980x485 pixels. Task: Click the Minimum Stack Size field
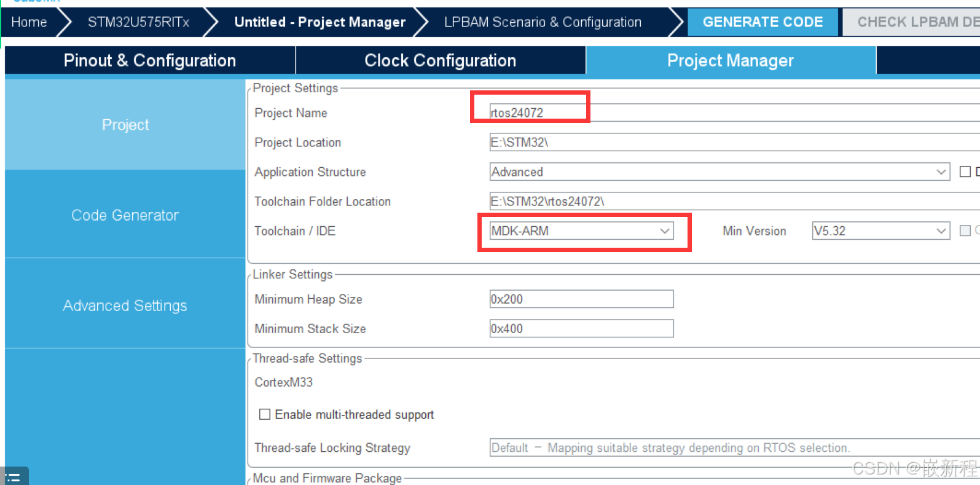[581, 329]
